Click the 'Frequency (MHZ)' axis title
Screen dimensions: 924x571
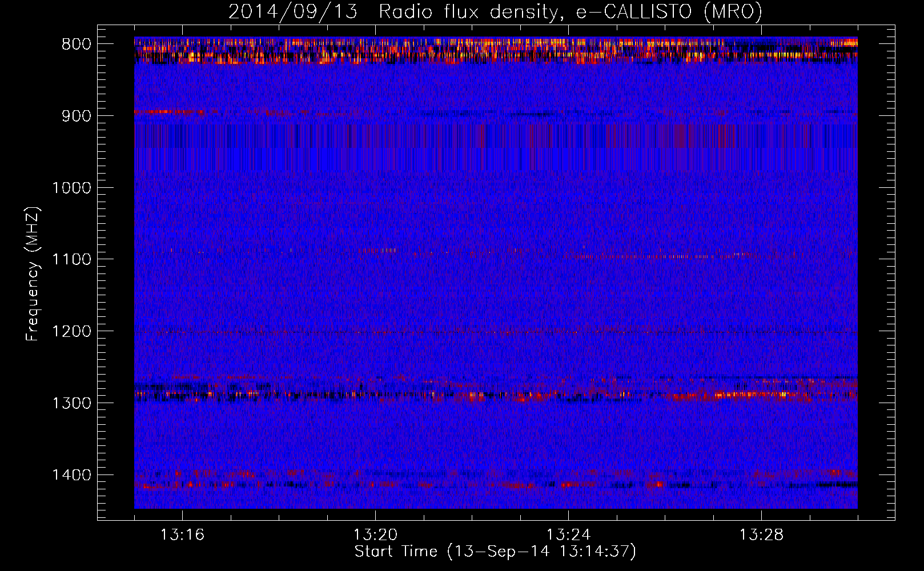33,274
